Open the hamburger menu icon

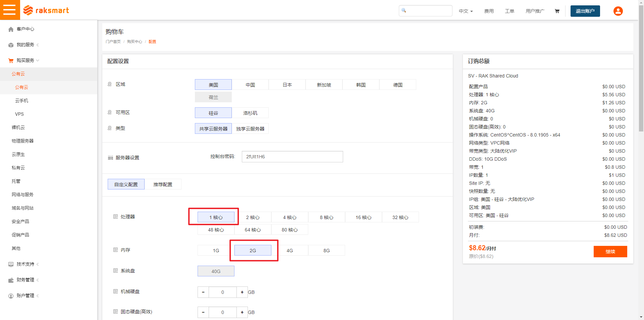[x=10, y=10]
